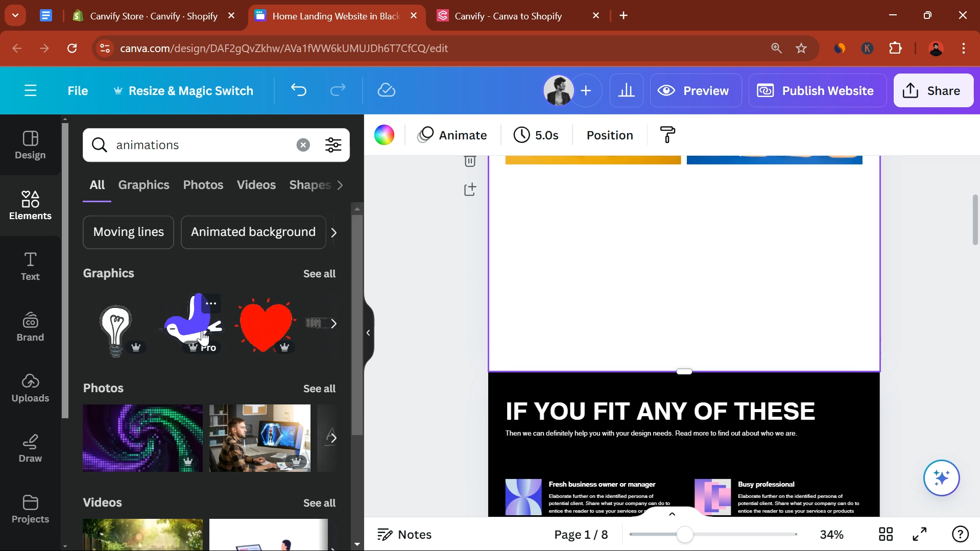
Task: Collapse the side panel with the handle
Action: click(x=369, y=333)
